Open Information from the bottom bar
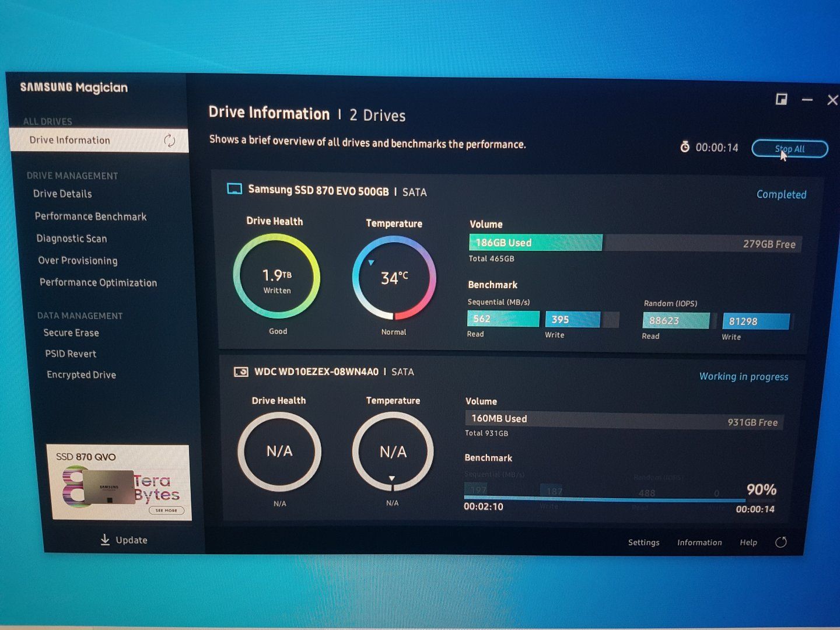 [x=699, y=542]
